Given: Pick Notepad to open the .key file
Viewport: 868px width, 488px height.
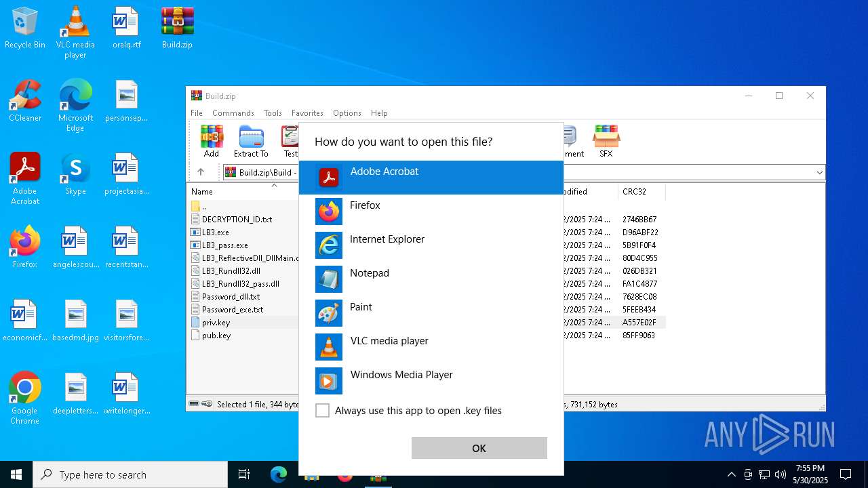Looking at the screenshot, I should click(431, 279).
